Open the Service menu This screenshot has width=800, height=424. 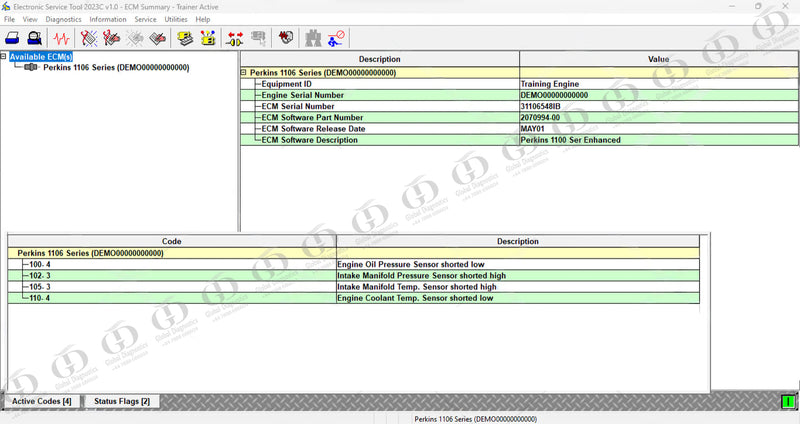tap(145, 19)
